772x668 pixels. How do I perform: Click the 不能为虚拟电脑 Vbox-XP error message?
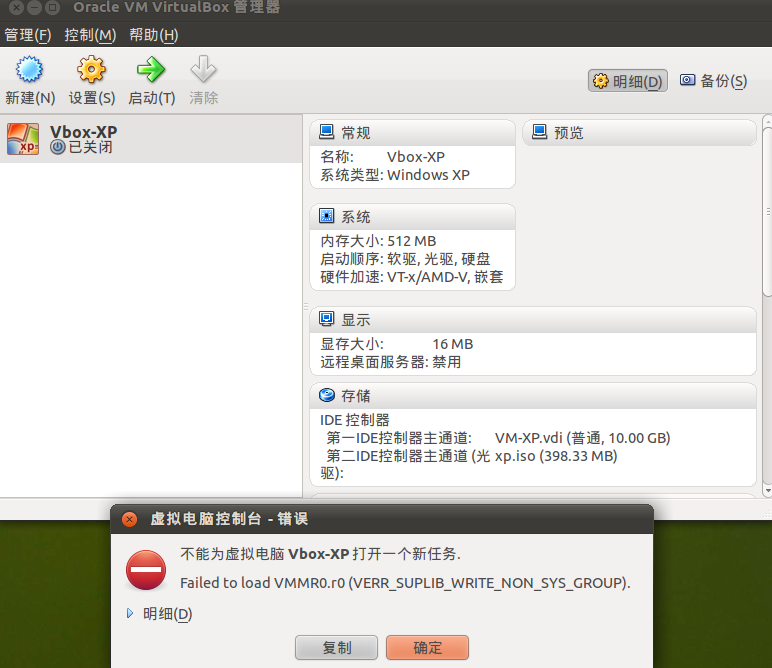[x=321, y=554]
